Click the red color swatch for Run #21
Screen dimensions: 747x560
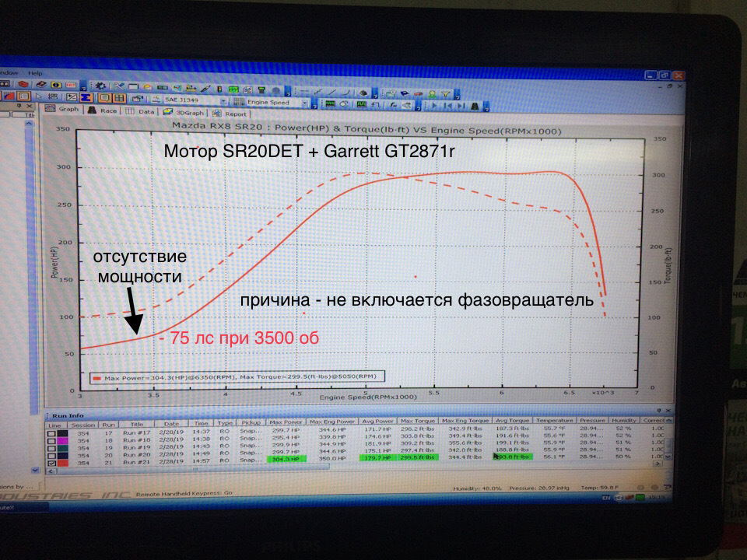coord(62,463)
